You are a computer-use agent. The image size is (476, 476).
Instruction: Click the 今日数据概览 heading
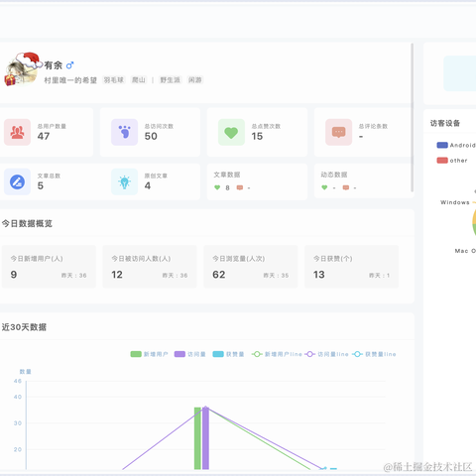click(x=27, y=223)
